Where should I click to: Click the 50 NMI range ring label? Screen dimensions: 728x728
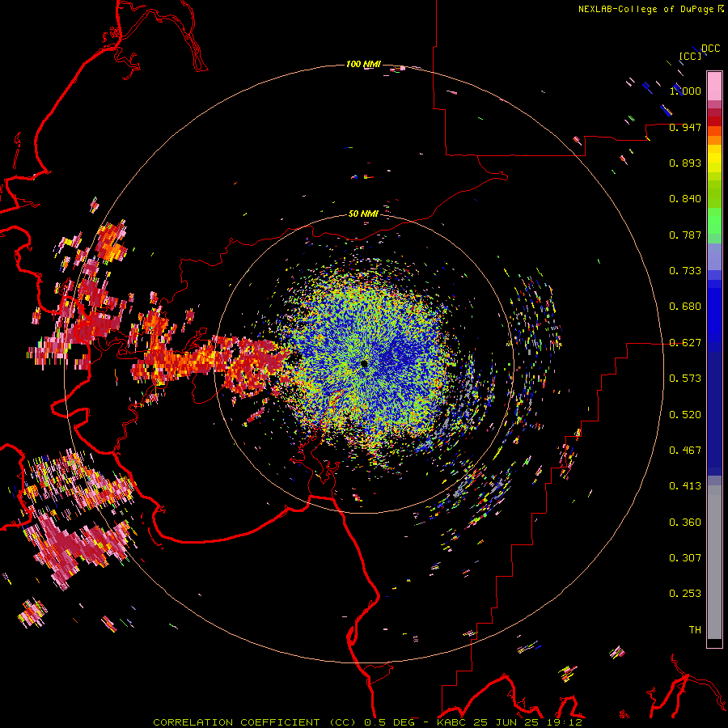coord(363,214)
